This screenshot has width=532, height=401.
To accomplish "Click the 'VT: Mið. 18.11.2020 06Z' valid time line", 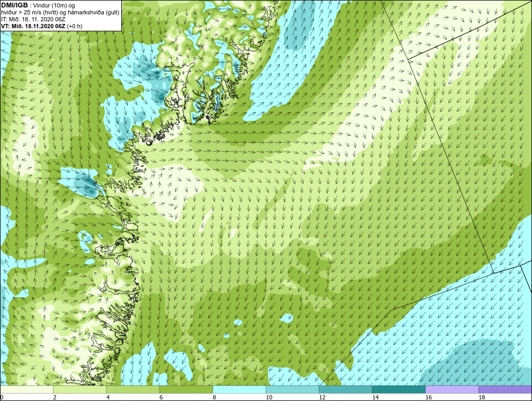I will (x=41, y=26).
